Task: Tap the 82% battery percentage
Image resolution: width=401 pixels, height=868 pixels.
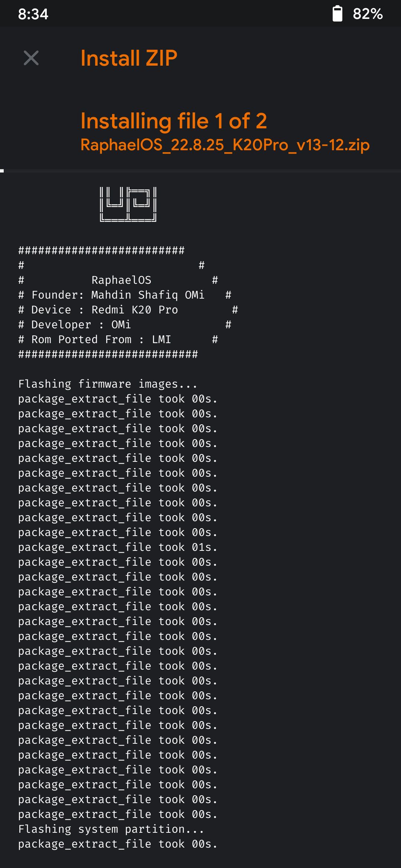Action: (368, 14)
